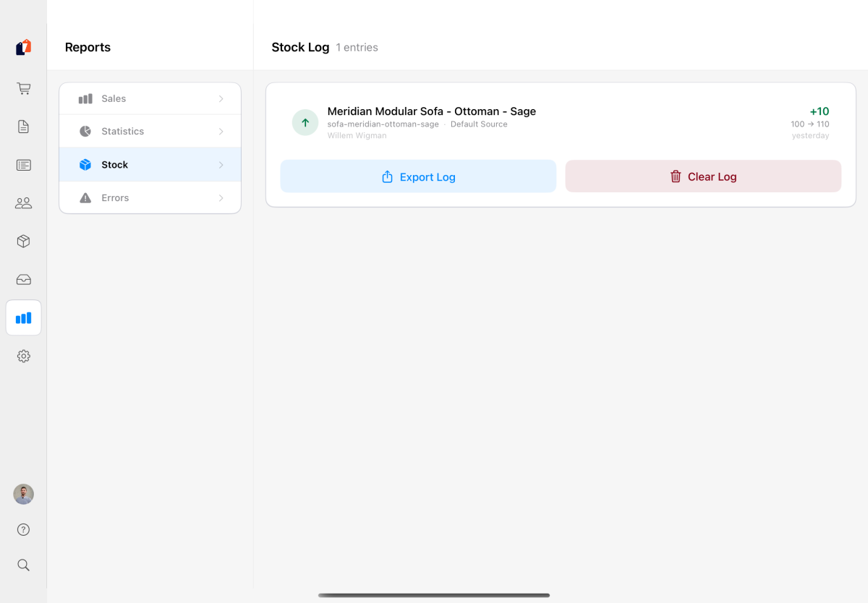
Task: Click the help question mark icon
Action: coord(23,530)
